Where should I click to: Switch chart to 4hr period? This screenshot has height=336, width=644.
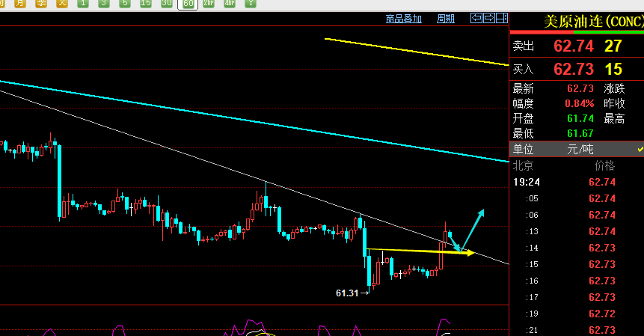pos(230,3)
